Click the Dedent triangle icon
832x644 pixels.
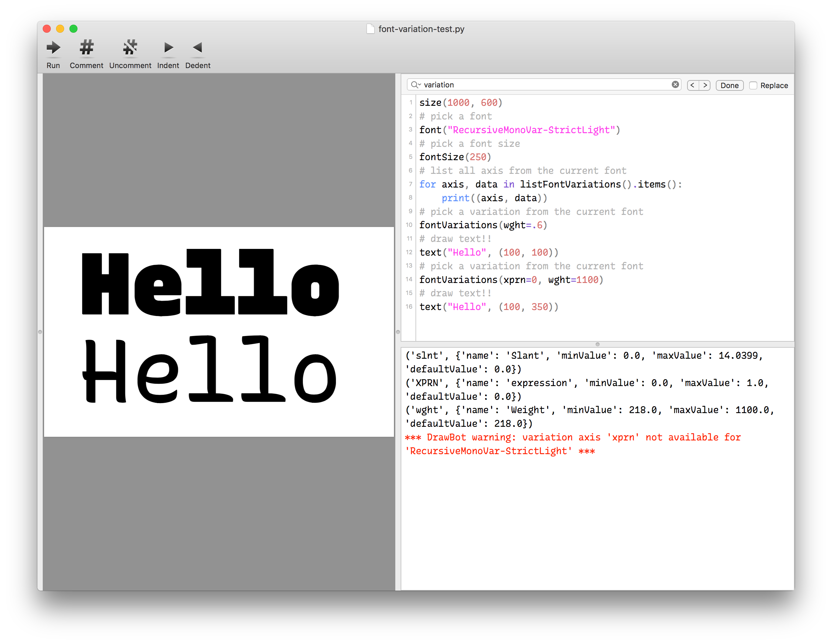point(197,48)
